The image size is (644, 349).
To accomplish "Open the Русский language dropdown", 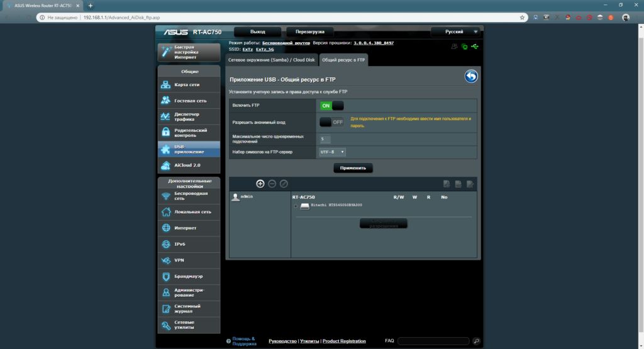I will [x=455, y=31].
